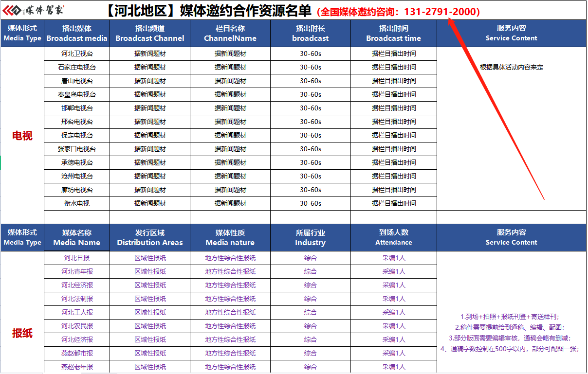
Task: Click the phone number 131-2791-2000
Action: pos(441,12)
